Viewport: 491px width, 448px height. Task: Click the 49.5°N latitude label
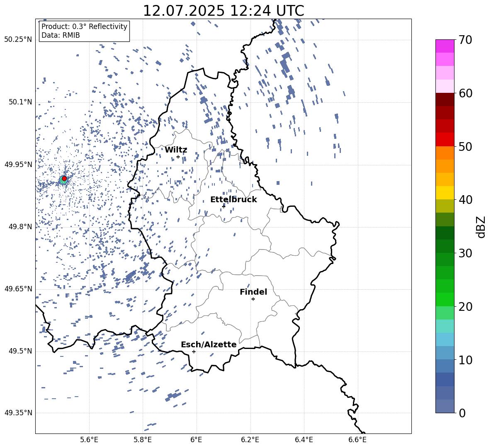click(x=20, y=351)
